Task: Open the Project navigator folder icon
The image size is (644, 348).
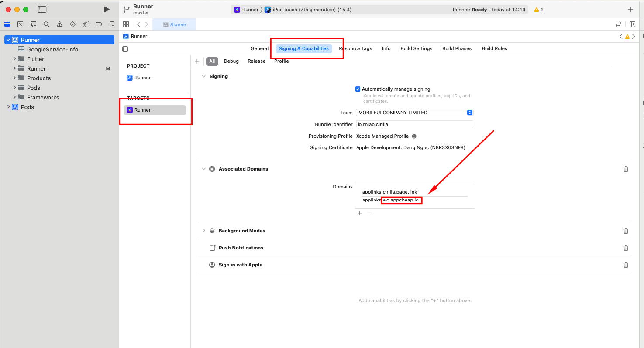Action: coord(7,24)
